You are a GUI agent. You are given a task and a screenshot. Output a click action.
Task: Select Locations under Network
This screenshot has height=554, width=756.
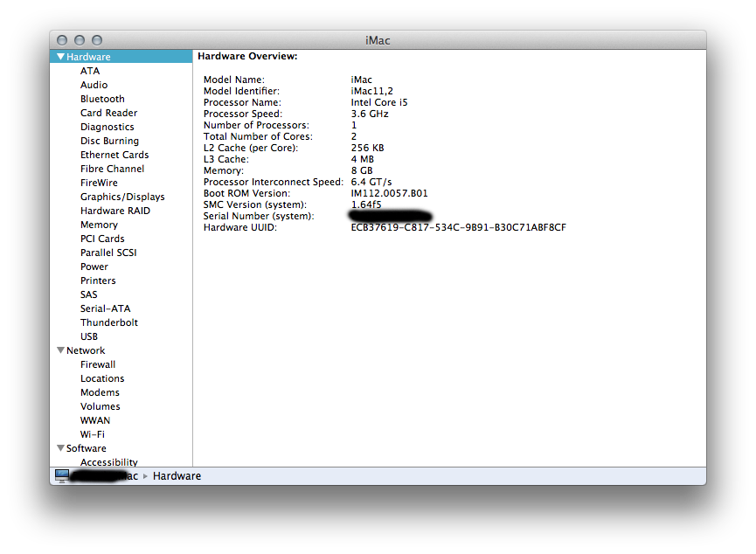point(102,378)
